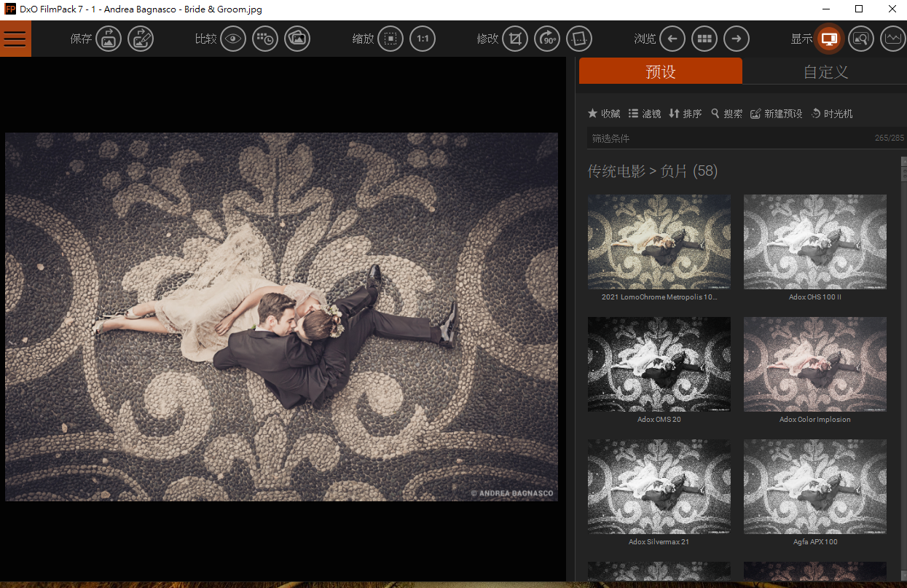The image size is (907, 588).
Task: Open the hamburger main menu
Action: 15,39
